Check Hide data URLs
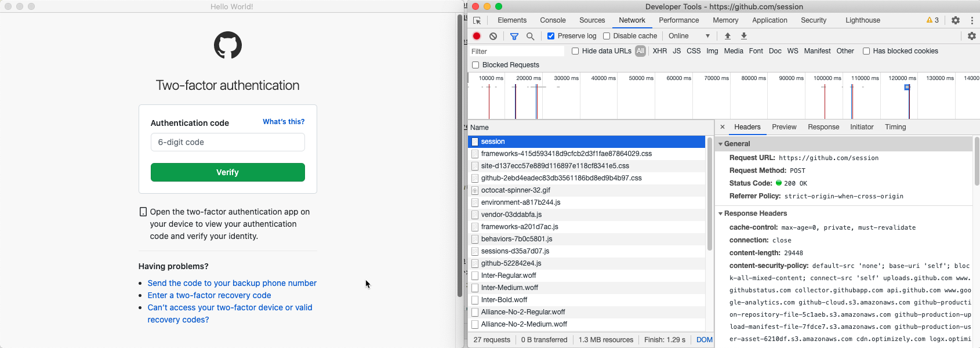Viewport: 980px width, 348px height. click(x=575, y=51)
